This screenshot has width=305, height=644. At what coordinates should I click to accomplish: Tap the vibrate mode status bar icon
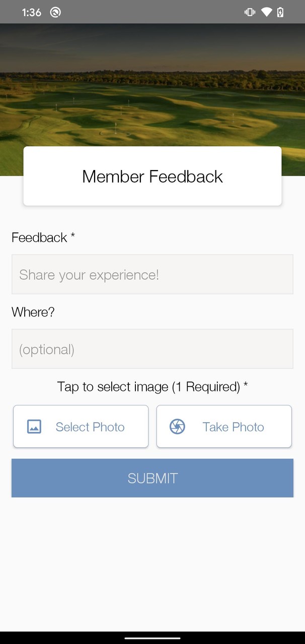tap(250, 12)
